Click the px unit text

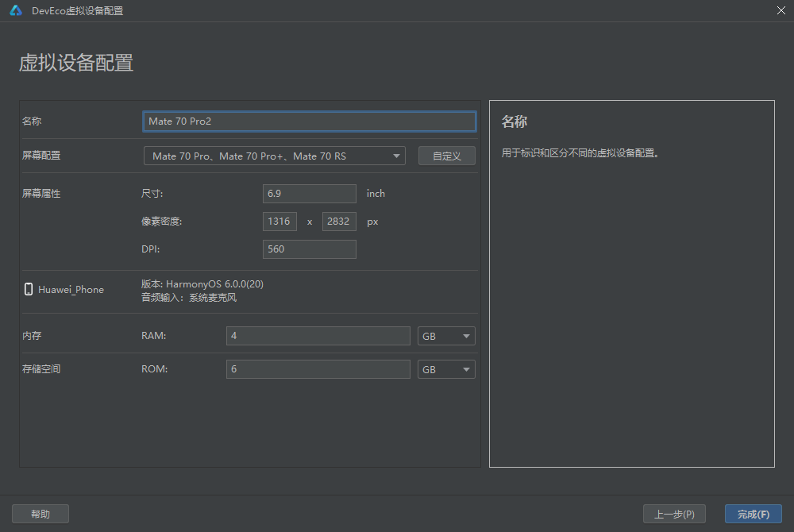pos(372,222)
